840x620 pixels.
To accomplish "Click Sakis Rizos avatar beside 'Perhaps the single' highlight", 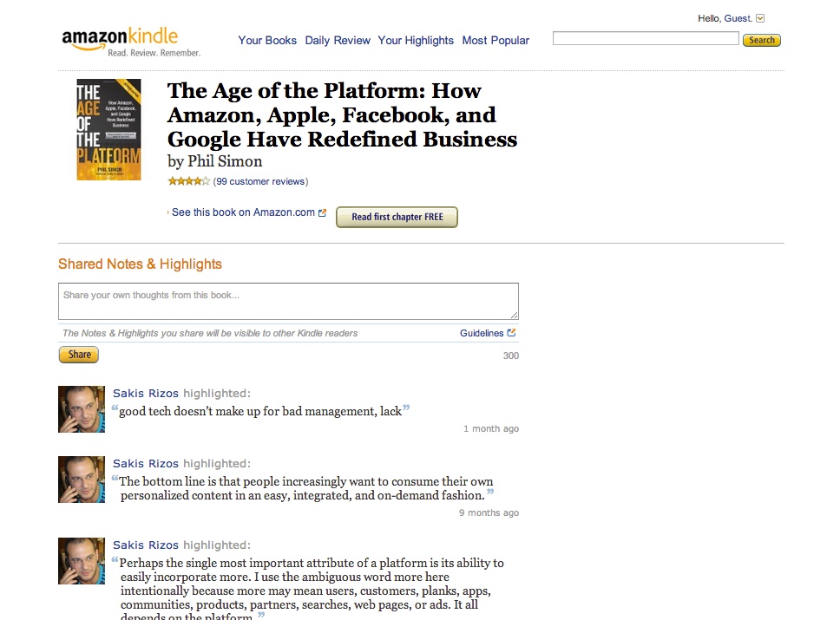I will 82,560.
